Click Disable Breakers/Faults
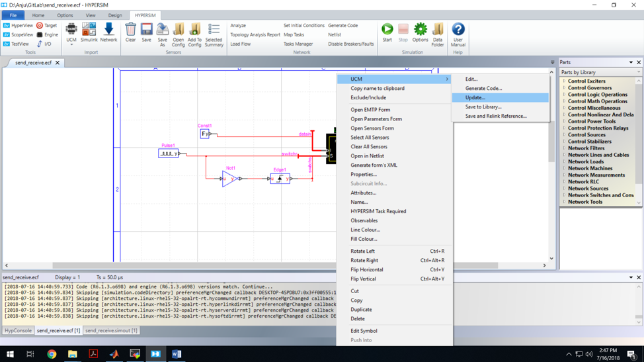This screenshot has width=644, height=362. point(350,44)
